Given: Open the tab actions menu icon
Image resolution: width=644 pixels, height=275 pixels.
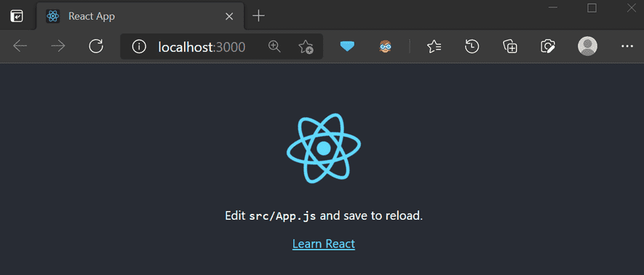Looking at the screenshot, I should [17, 17].
